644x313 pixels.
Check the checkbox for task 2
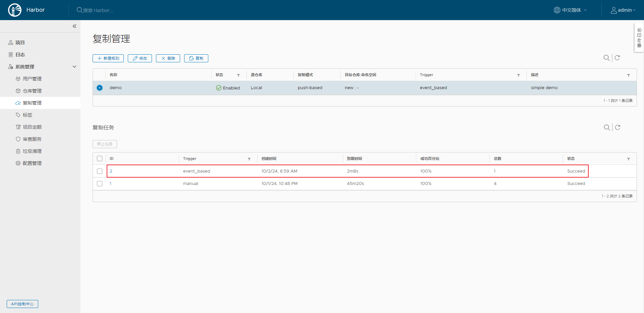100,171
